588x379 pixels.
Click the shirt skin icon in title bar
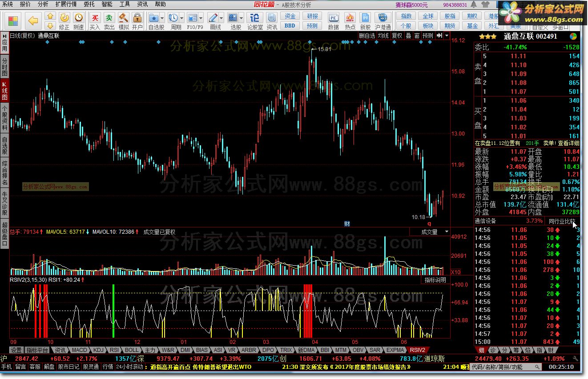point(486,4)
